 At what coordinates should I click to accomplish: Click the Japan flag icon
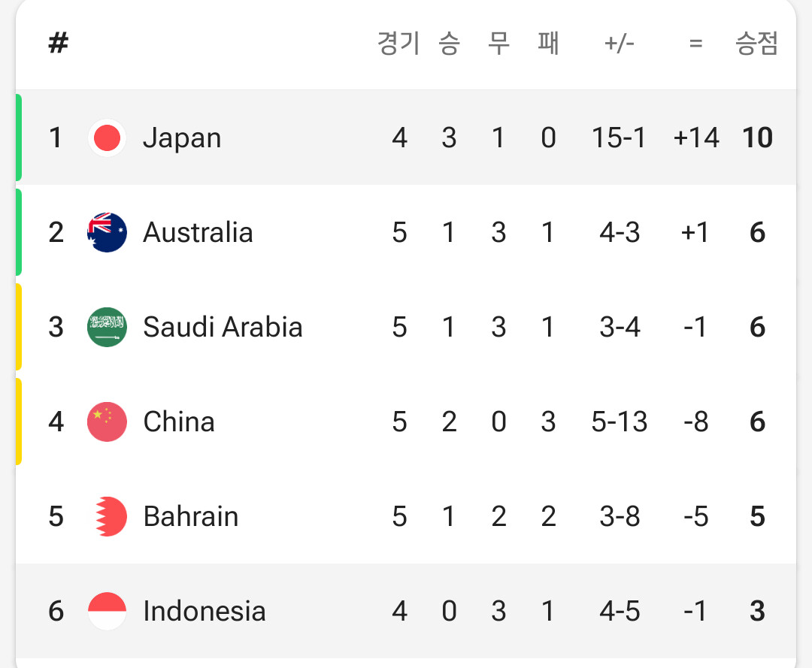point(108,138)
